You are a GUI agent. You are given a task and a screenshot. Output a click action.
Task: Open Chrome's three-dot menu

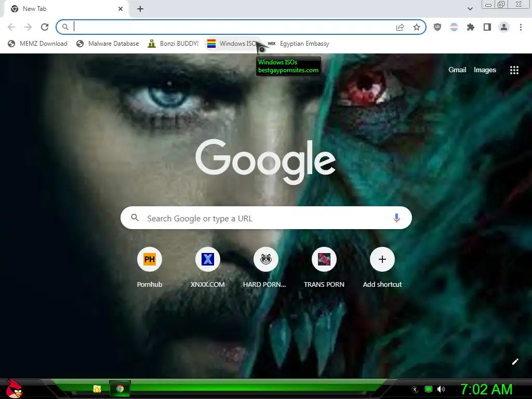(x=521, y=27)
